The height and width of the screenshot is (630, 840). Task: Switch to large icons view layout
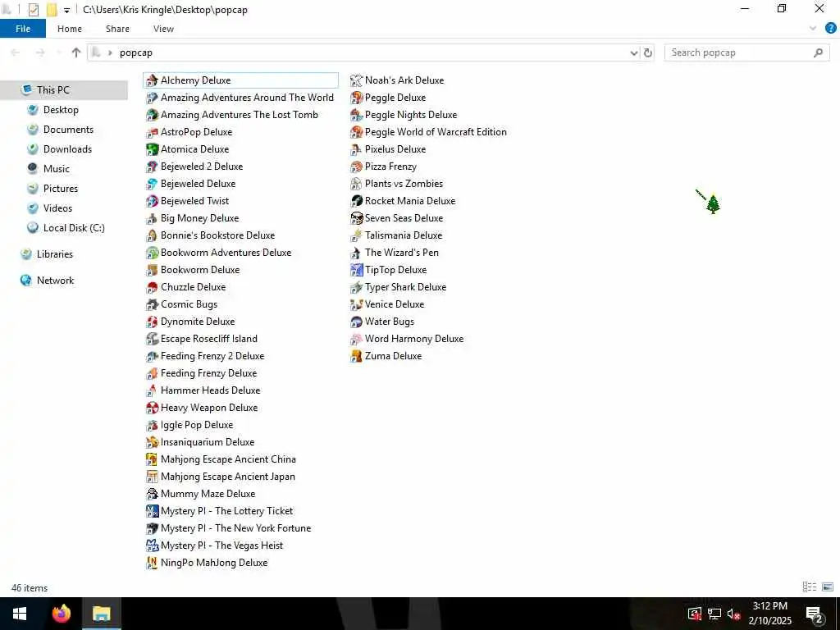tap(828, 587)
